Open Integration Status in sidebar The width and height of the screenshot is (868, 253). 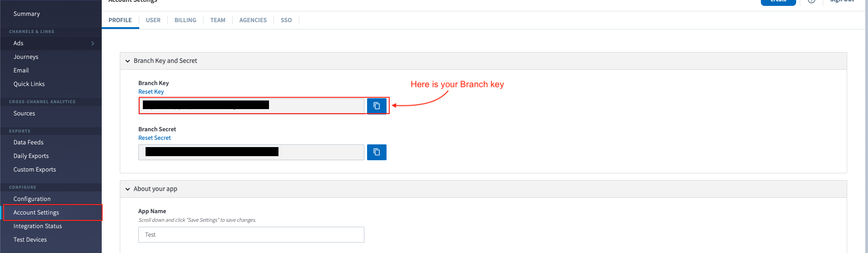point(38,226)
